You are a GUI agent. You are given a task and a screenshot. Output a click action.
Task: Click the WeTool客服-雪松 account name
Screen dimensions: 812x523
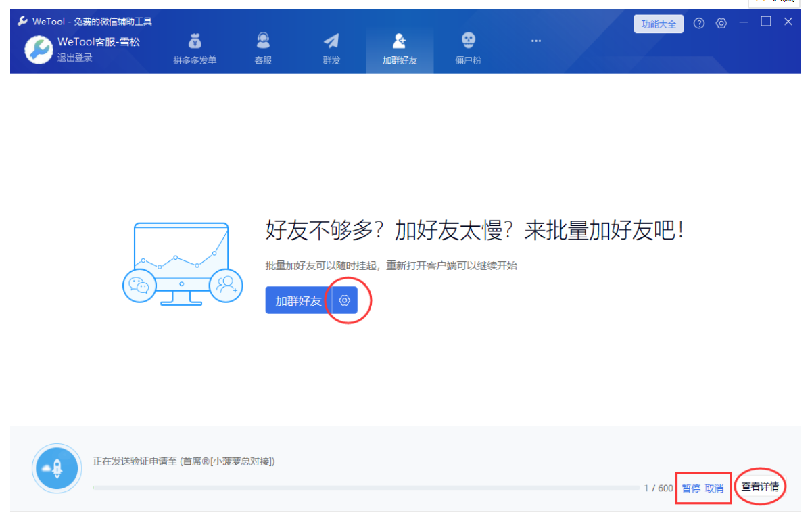click(99, 42)
